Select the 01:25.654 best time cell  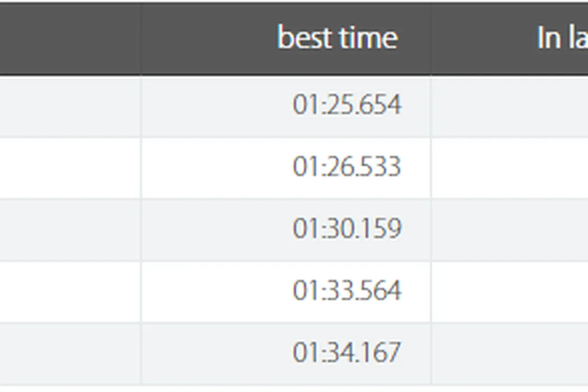(x=347, y=105)
